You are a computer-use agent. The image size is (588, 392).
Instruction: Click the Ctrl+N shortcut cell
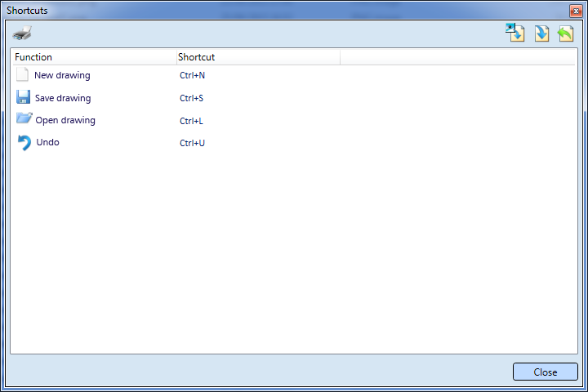tap(192, 75)
